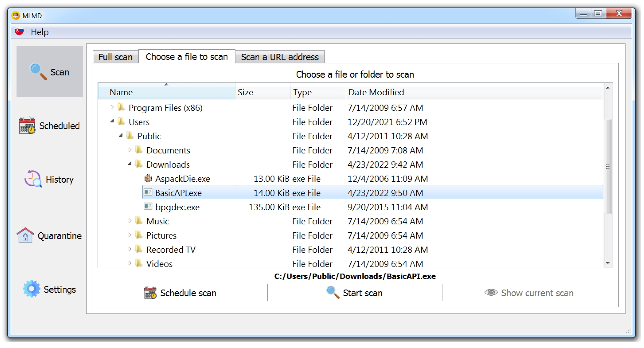Open the History clock icon

point(33,179)
